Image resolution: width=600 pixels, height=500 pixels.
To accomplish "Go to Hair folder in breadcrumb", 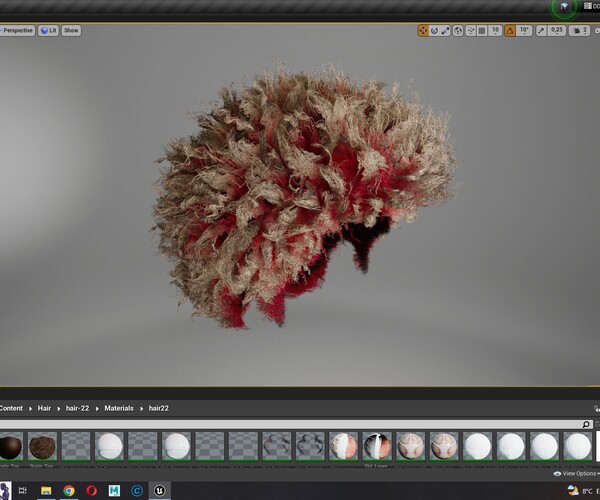I will tap(44, 408).
